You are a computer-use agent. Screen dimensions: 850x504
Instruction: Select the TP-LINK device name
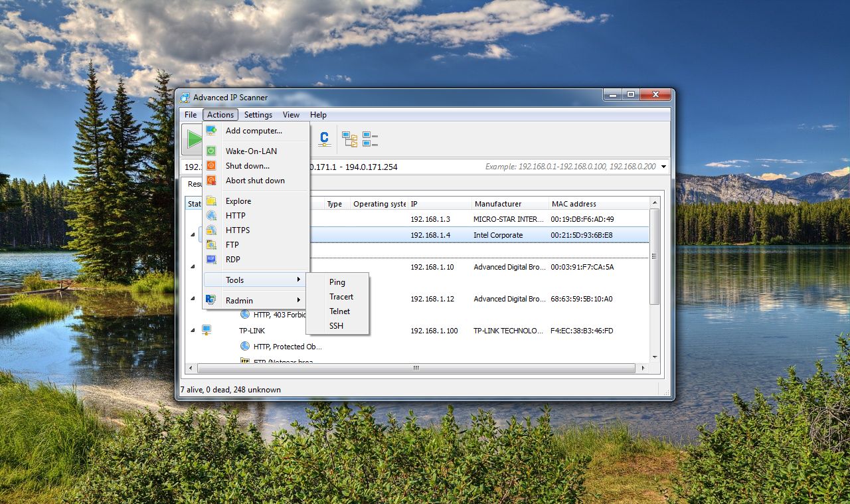[252, 331]
